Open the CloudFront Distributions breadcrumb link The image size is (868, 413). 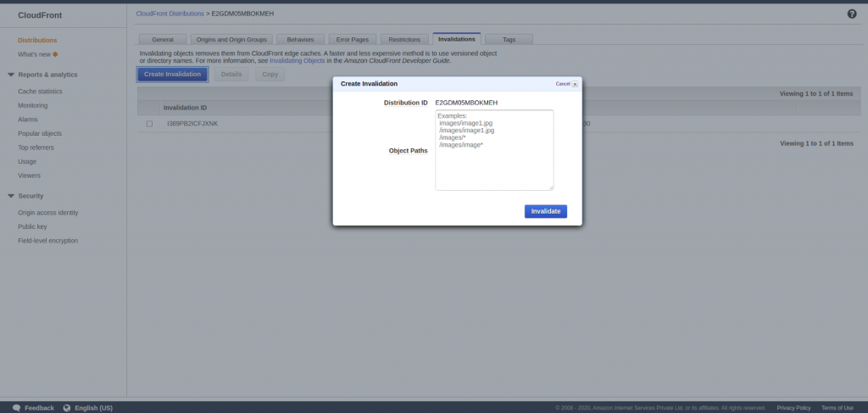170,14
